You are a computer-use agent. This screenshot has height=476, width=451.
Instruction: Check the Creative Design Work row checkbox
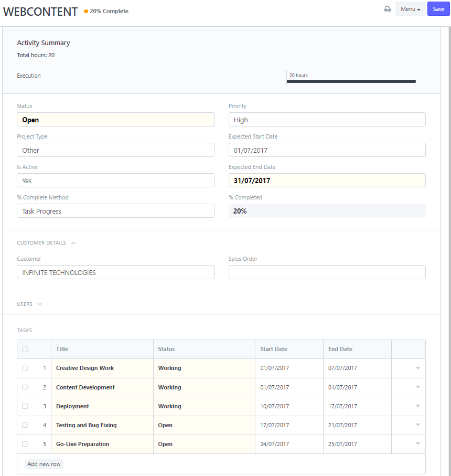pos(25,368)
